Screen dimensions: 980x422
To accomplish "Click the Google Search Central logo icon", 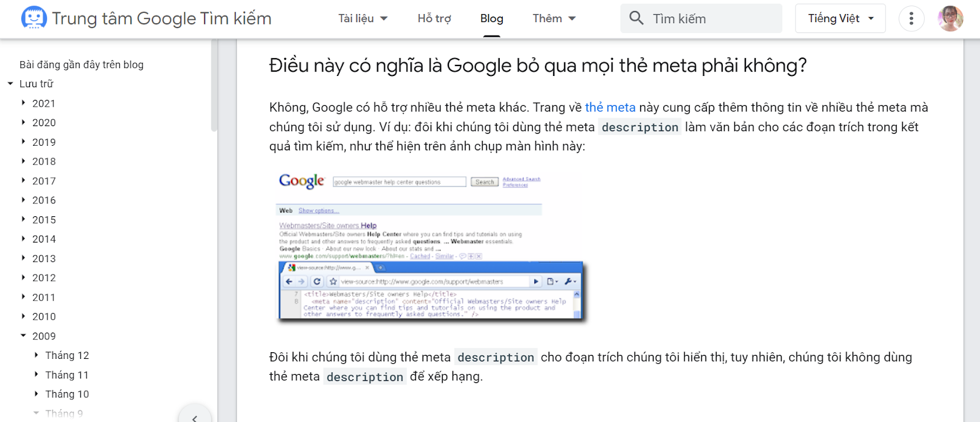I will point(34,18).
